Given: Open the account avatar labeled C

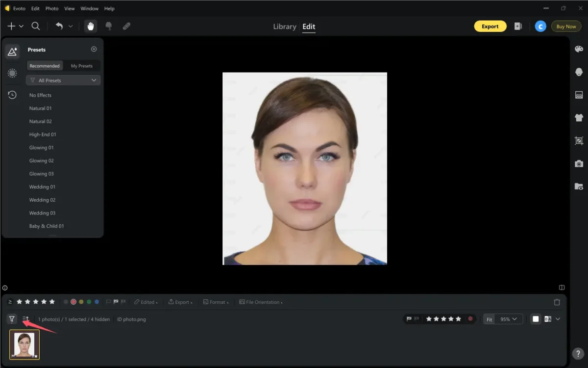Looking at the screenshot, I should tap(540, 26).
